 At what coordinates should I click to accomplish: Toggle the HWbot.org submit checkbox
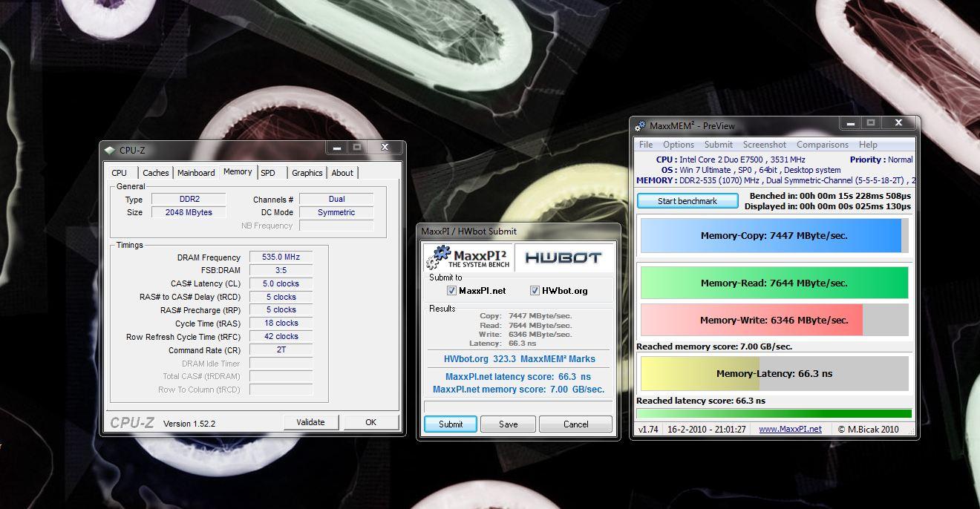(x=535, y=291)
